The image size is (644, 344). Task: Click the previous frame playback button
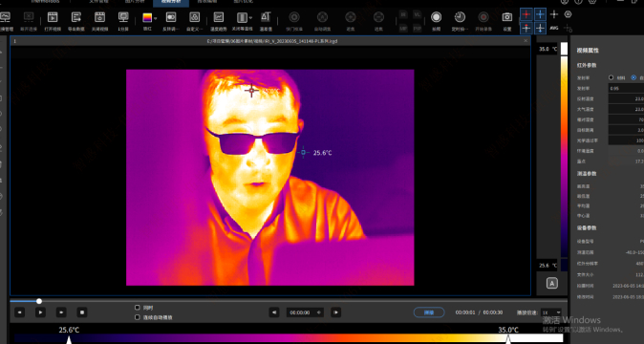pyautogui.click(x=20, y=312)
